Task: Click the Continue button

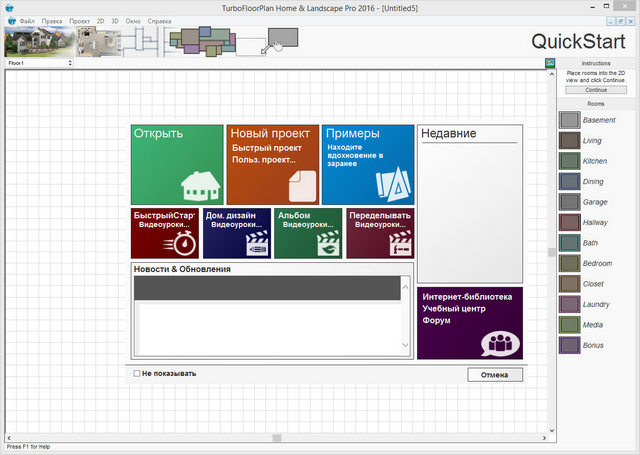Action: coord(596,90)
